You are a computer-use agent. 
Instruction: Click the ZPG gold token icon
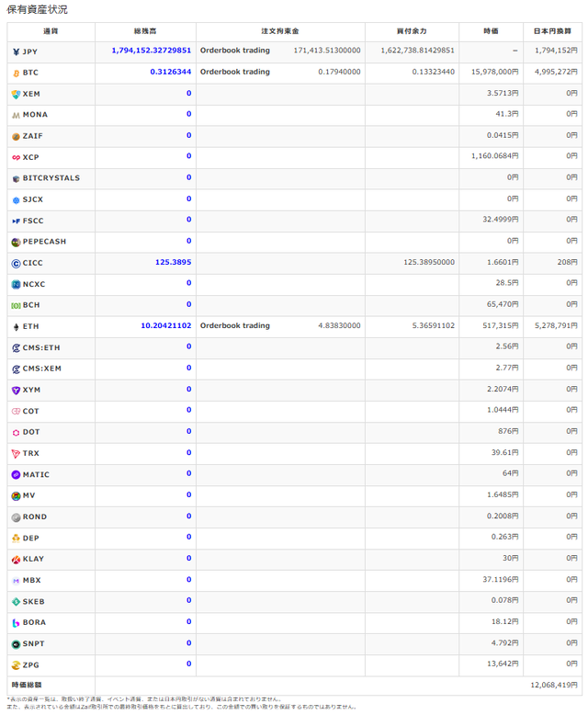click(16, 665)
